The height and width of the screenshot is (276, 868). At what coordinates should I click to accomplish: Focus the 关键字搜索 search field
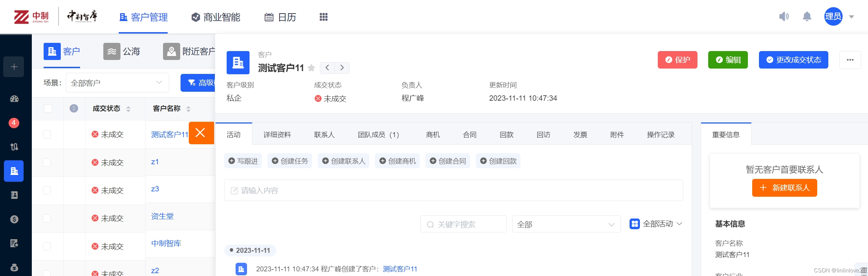tap(463, 224)
